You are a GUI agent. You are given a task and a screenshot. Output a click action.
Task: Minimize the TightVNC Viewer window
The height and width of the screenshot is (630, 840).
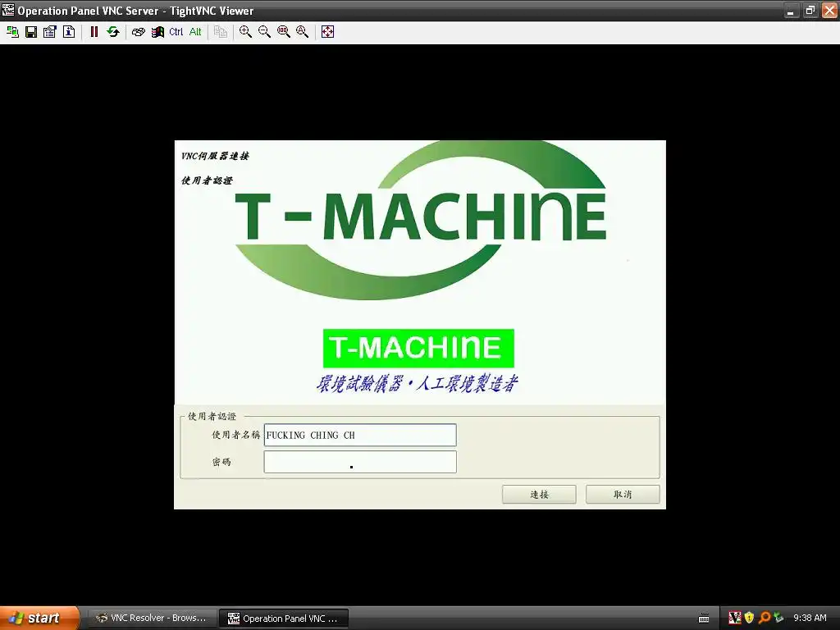tap(791, 10)
